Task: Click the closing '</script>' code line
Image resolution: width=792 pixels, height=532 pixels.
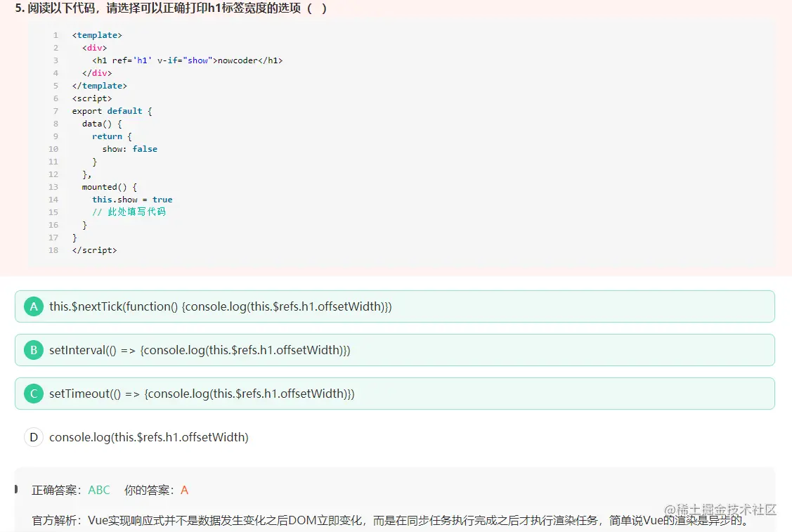Action: tap(94, 250)
